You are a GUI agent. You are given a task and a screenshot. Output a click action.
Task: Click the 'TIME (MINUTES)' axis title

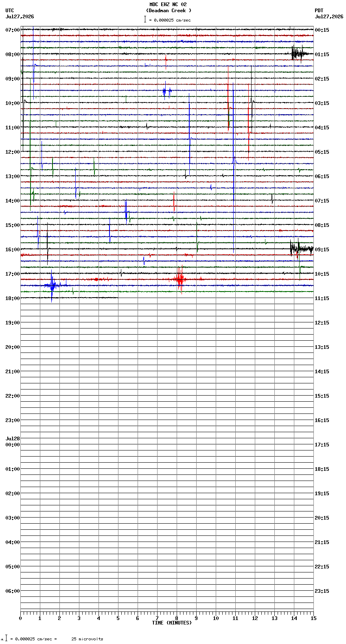click(x=172, y=623)
